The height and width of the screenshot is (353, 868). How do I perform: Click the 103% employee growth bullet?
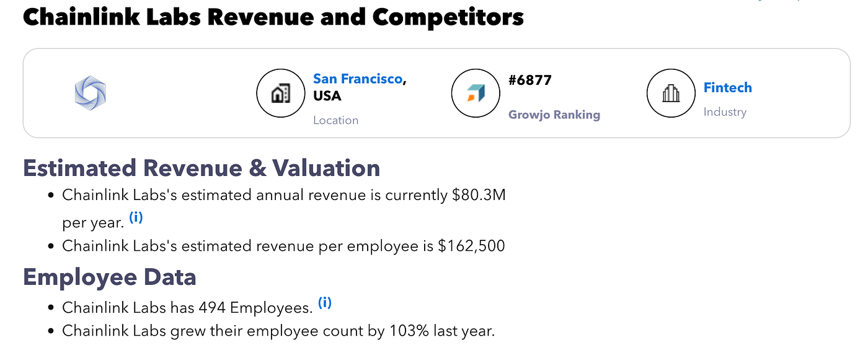278,331
